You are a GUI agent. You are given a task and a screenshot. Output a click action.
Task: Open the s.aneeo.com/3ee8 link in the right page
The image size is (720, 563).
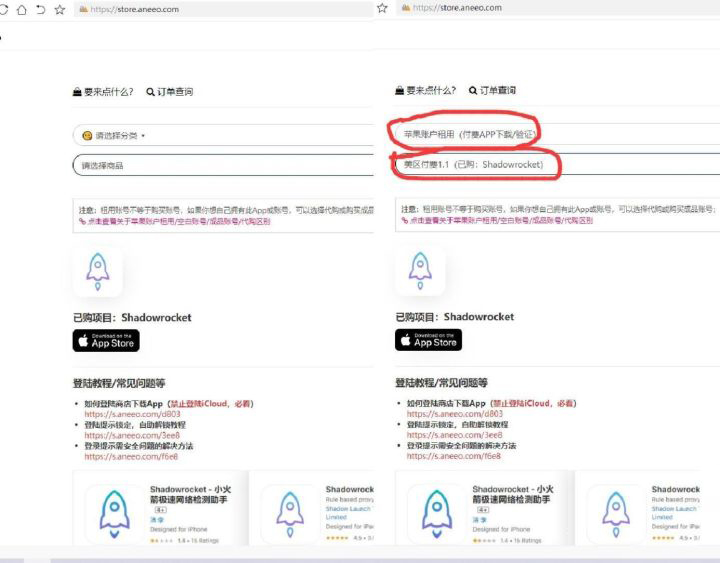[x=439, y=435]
